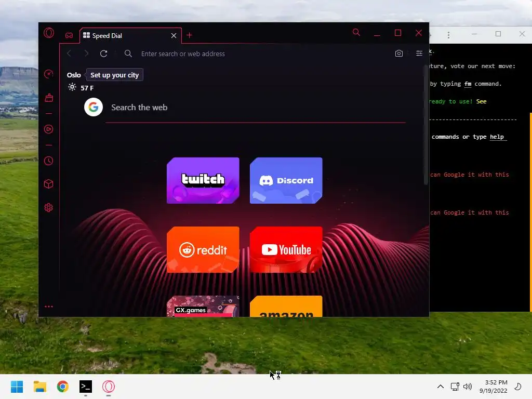Click the 57 F weather reading
532x399 pixels.
click(x=87, y=88)
